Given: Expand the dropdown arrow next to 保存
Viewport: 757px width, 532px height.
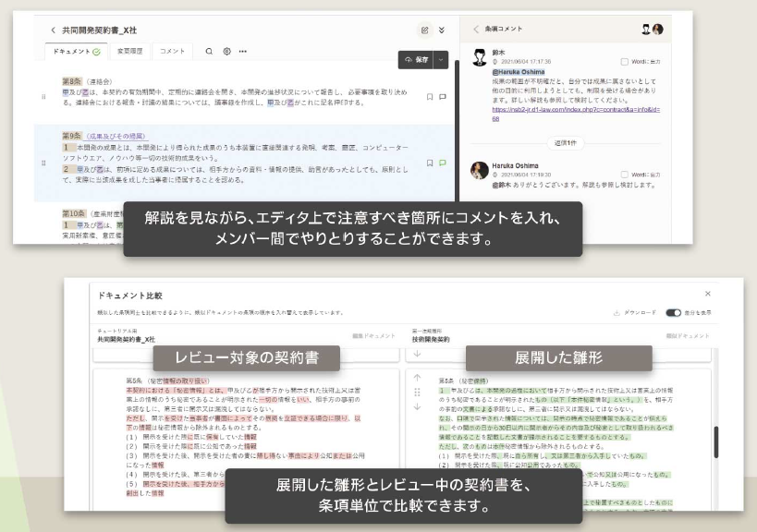Looking at the screenshot, I should click(x=441, y=59).
